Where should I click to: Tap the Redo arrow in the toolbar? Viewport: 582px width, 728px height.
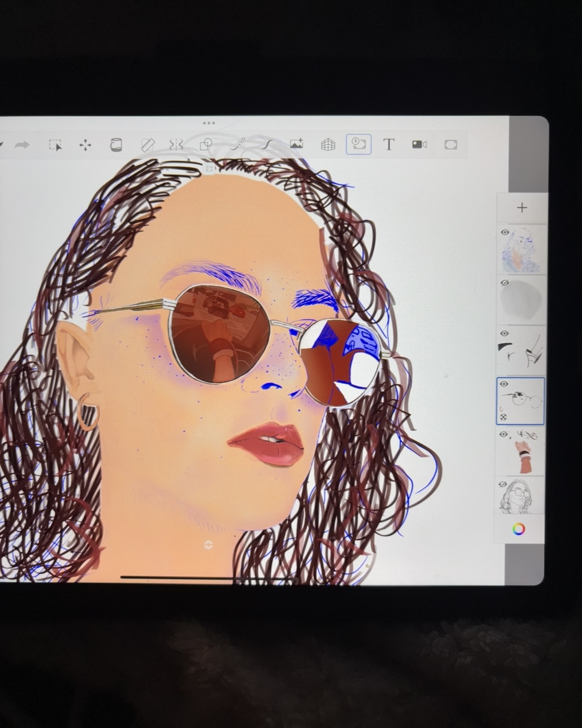click(x=22, y=145)
